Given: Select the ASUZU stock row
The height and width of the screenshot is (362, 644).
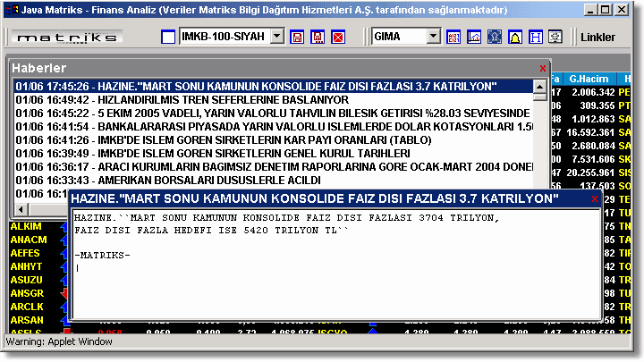Looking at the screenshot, I should (27, 280).
